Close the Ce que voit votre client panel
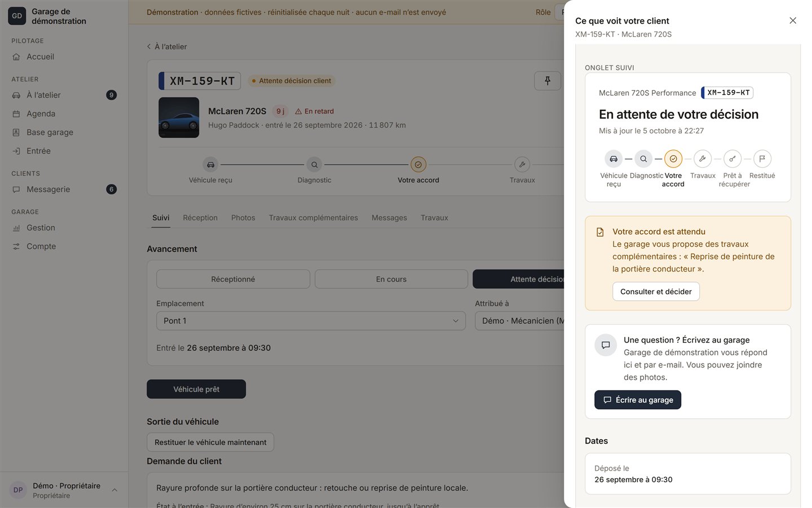Viewport: 812px width, 508px height. (793, 20)
